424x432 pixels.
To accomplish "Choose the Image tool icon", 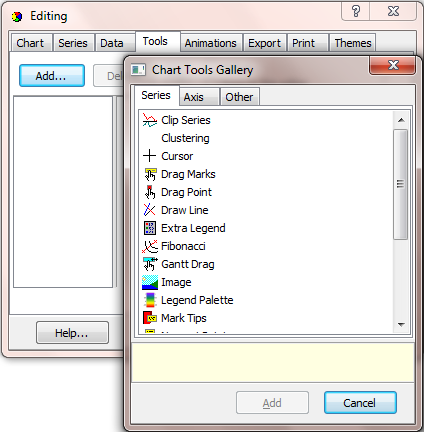I will tap(150, 282).
